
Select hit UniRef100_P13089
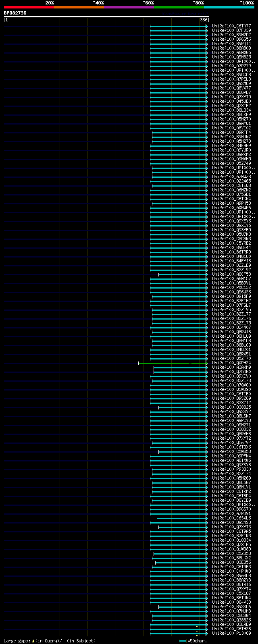[231, 634]
